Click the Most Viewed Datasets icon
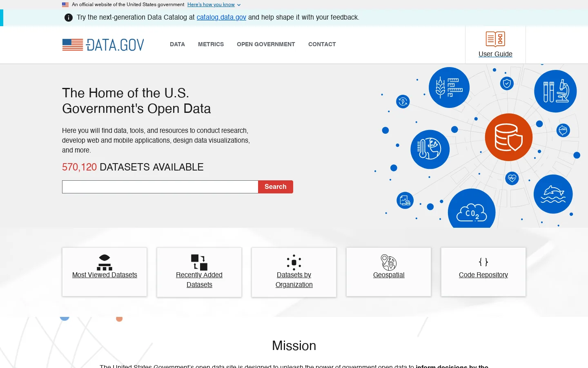The width and height of the screenshot is (588, 368). click(105, 263)
